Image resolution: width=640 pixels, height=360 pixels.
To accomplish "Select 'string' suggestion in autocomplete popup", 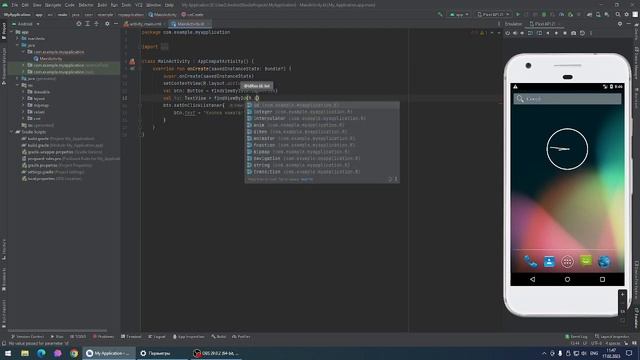I will [x=322, y=165].
